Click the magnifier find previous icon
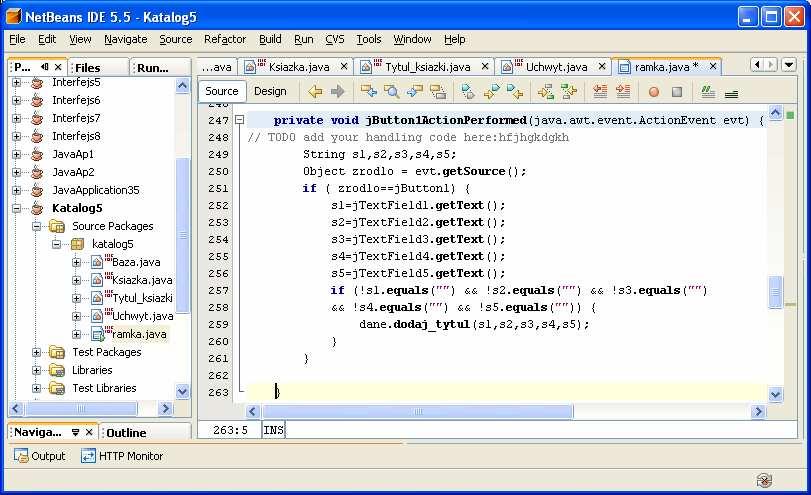 coord(392,92)
